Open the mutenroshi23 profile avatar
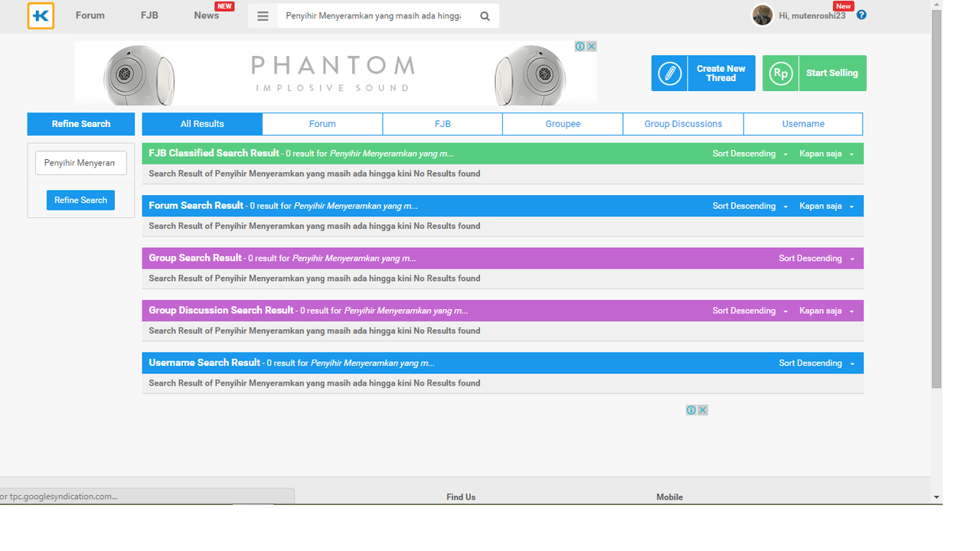This screenshot has height=551, width=980. [763, 15]
